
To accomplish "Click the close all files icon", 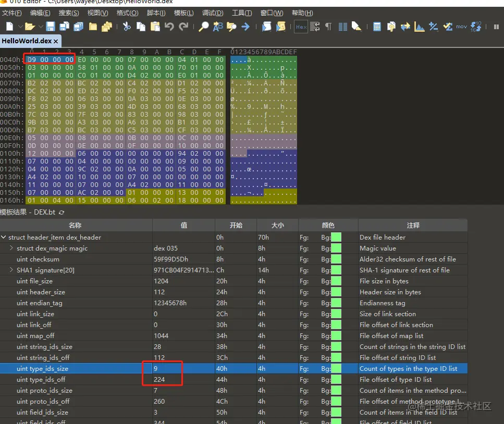I will [107, 27].
